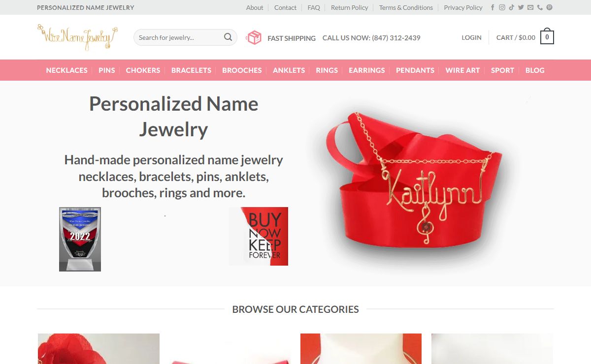Open the cart item count box

pos(547,37)
